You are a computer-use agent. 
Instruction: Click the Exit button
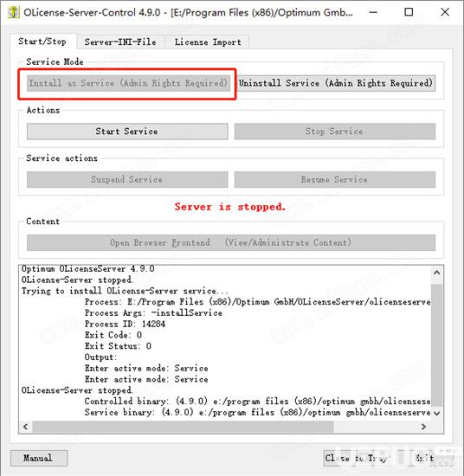tap(424, 458)
